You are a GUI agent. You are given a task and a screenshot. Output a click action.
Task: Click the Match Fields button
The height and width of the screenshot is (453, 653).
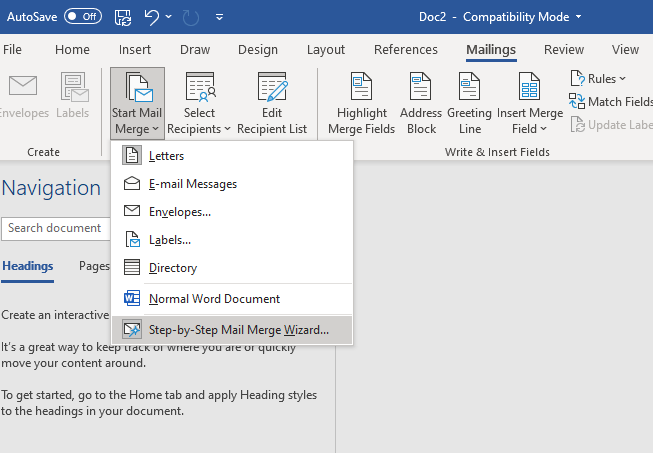[611, 101]
